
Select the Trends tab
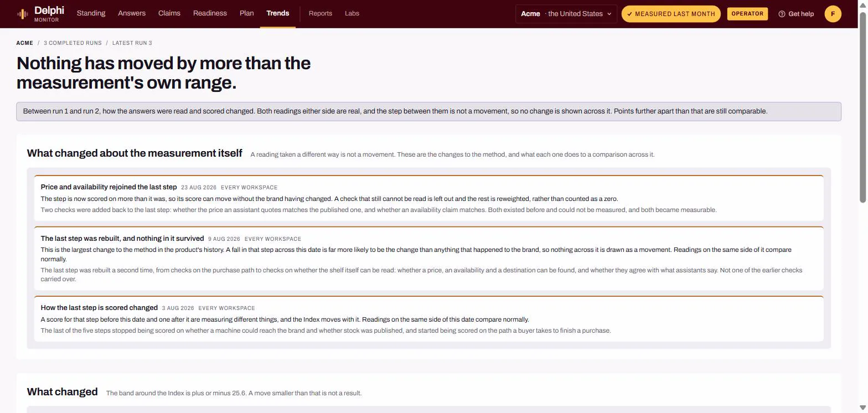pos(278,13)
